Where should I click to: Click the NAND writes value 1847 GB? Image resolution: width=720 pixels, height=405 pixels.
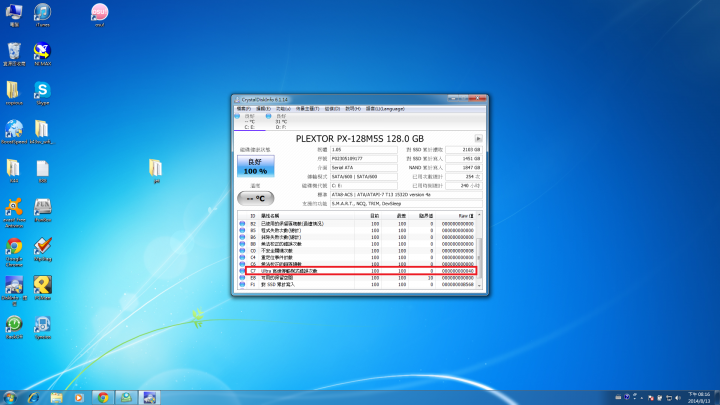click(464, 168)
